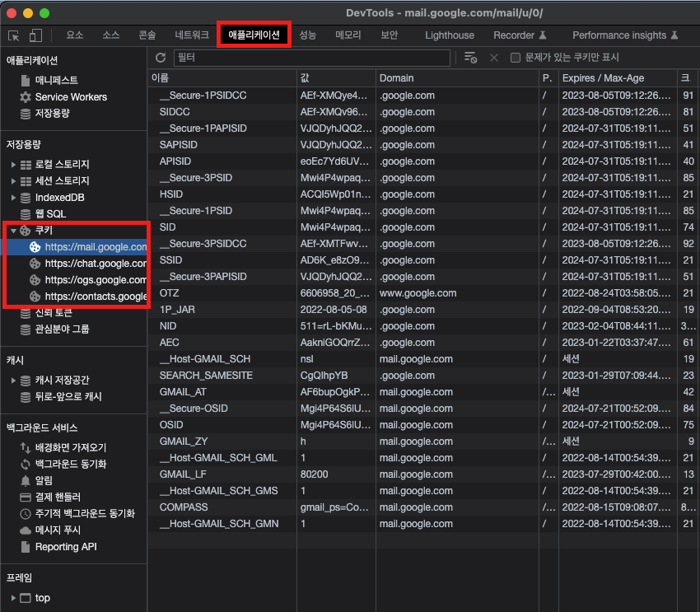Delete selected cookie with the X icon
700x612 pixels.
pos(494,58)
